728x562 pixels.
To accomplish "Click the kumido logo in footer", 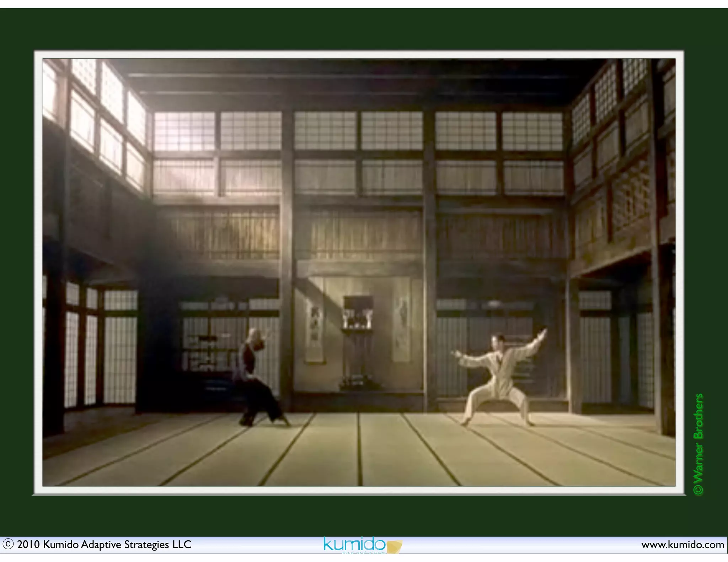I will coord(354,544).
